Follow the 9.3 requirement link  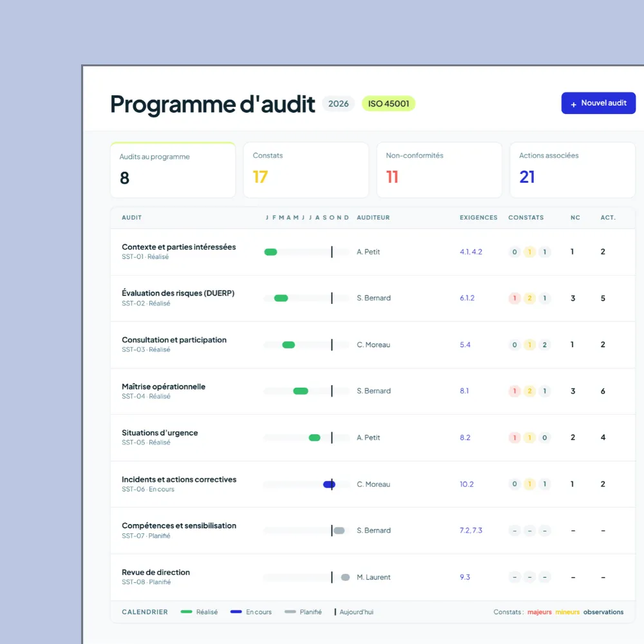[x=465, y=577]
